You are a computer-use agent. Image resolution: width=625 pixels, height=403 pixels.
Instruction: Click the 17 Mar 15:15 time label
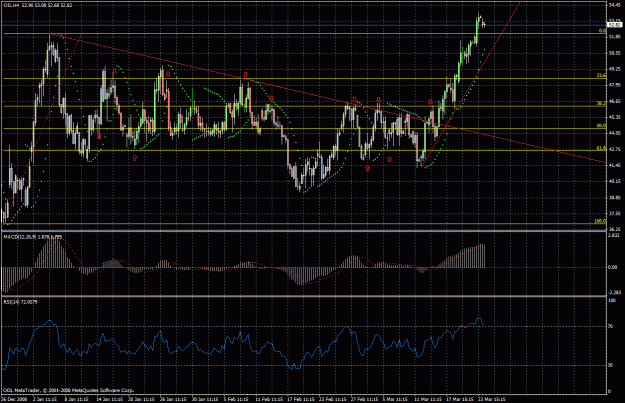click(x=460, y=399)
